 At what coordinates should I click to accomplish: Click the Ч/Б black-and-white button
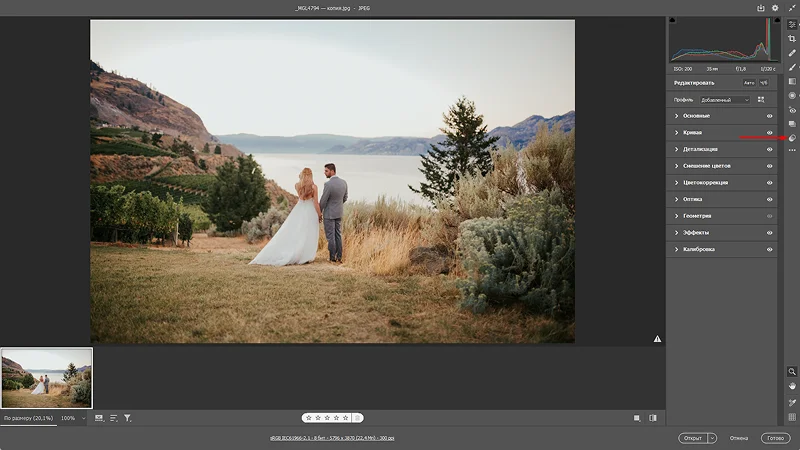[764, 83]
